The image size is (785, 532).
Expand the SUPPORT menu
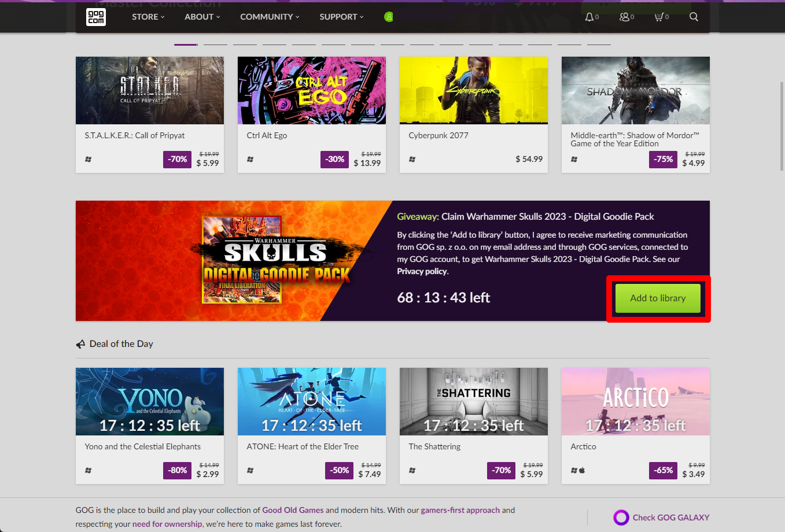click(x=341, y=17)
